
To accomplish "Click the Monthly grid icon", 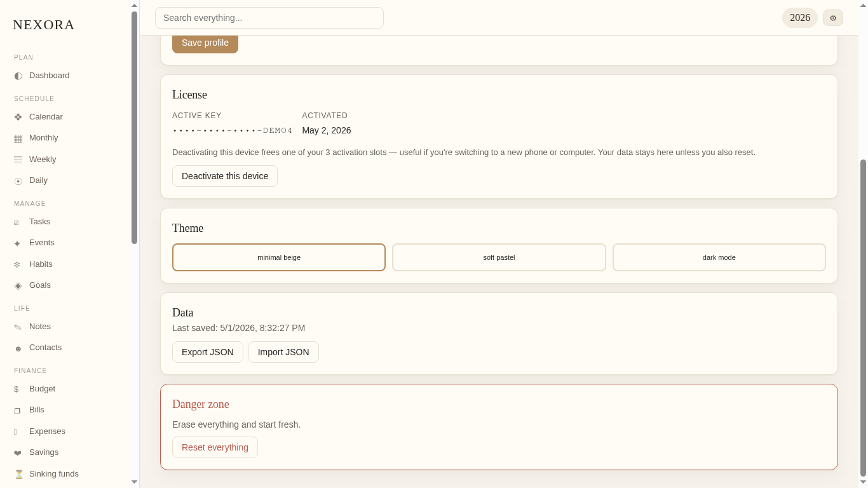I will pos(18,139).
